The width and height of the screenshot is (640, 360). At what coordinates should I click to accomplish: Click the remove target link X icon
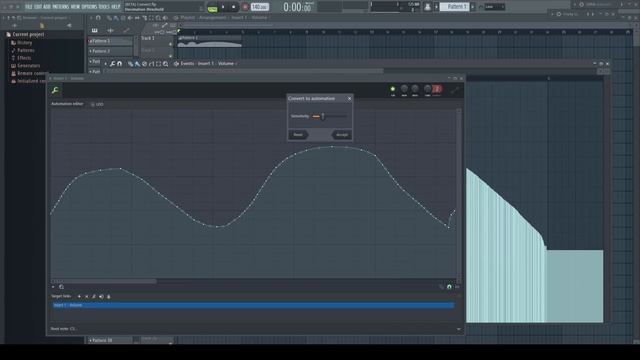87,296
